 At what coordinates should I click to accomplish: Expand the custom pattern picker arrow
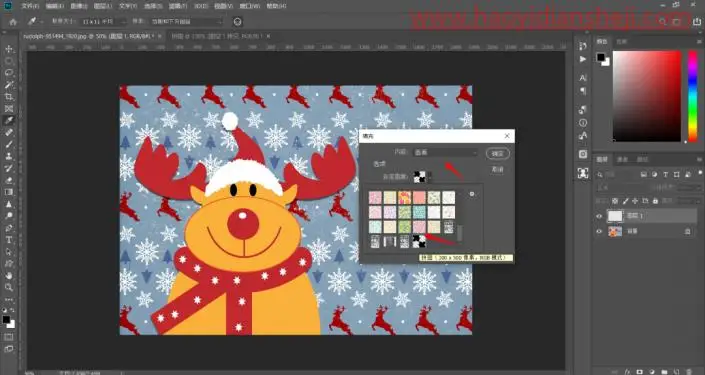[x=429, y=176]
